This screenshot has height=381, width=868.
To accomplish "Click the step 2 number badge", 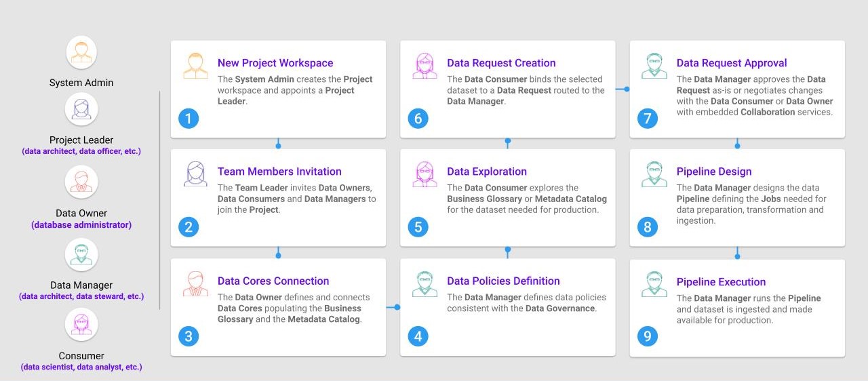I will (189, 227).
